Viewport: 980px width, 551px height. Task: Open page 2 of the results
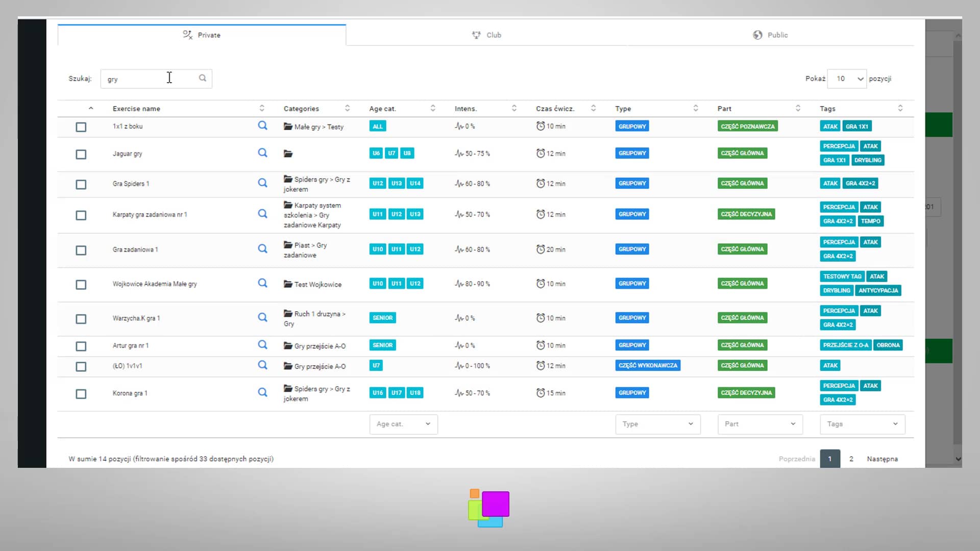click(851, 459)
